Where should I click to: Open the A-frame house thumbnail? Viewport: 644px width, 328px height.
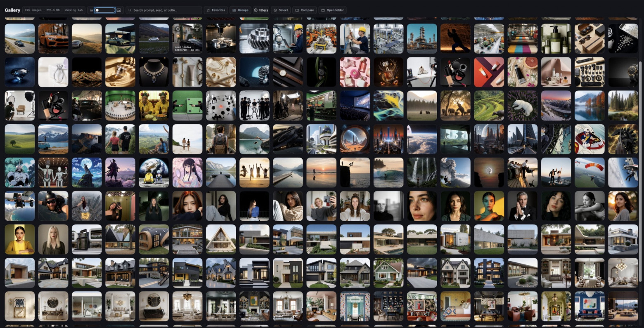tap(221, 239)
